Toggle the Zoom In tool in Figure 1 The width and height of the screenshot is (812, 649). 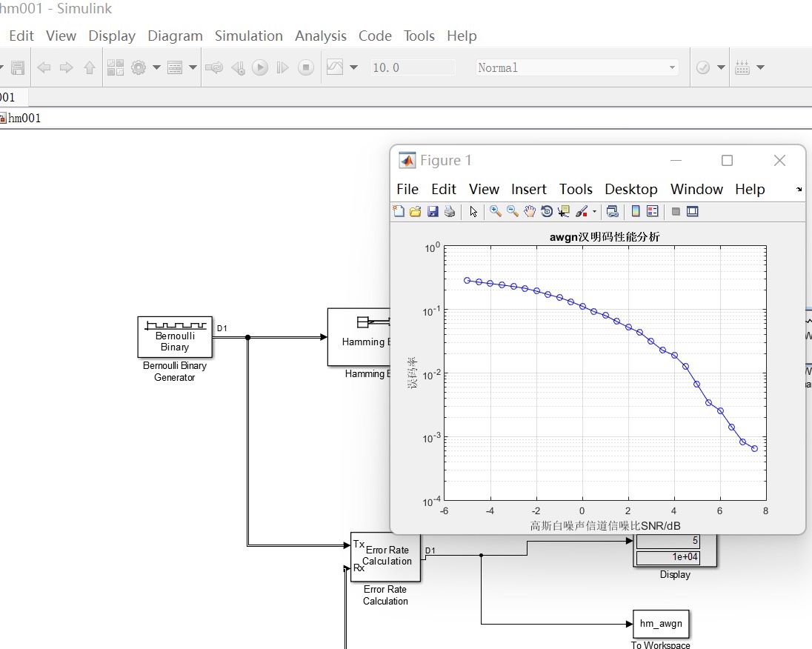coord(496,211)
